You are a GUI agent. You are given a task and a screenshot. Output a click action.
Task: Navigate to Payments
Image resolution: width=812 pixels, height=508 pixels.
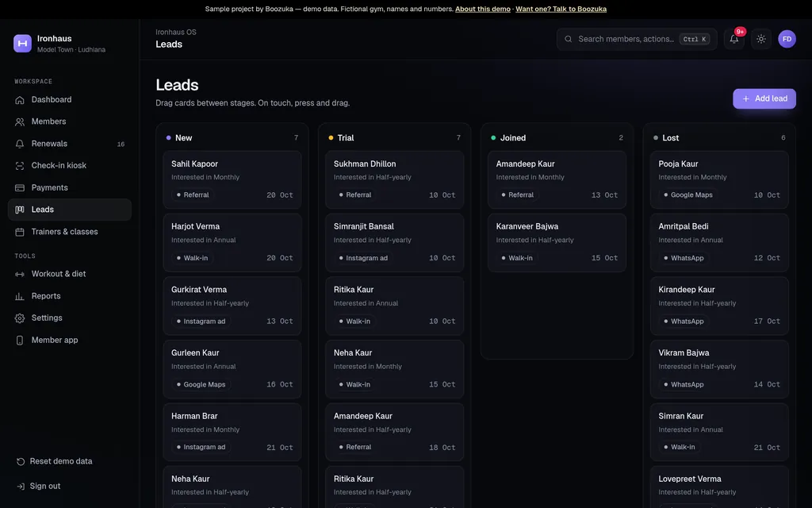pyautogui.click(x=70, y=187)
